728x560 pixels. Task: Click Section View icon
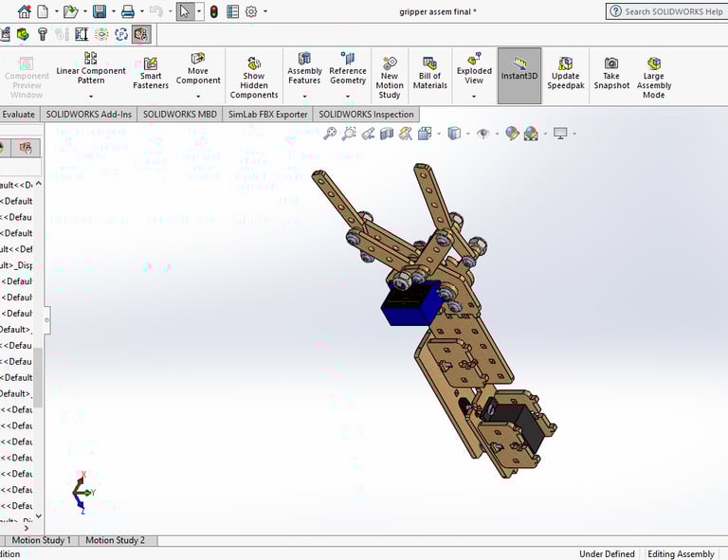pyautogui.click(x=387, y=134)
